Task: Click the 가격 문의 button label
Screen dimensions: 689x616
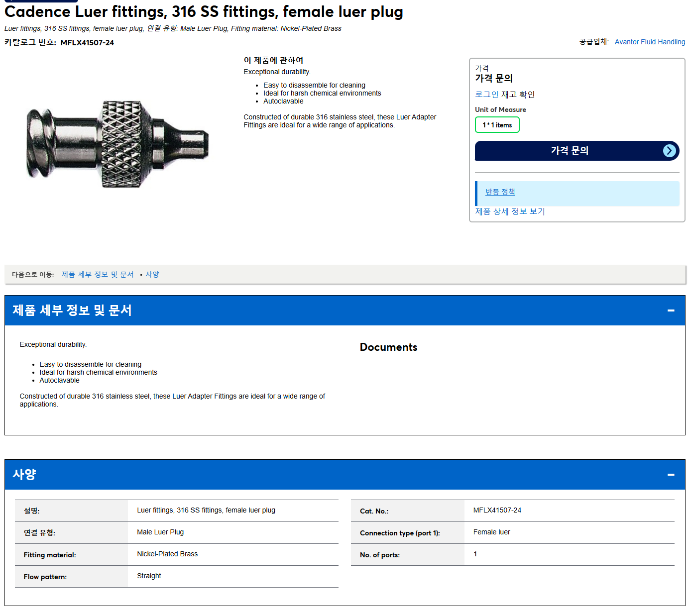Action: (x=570, y=150)
